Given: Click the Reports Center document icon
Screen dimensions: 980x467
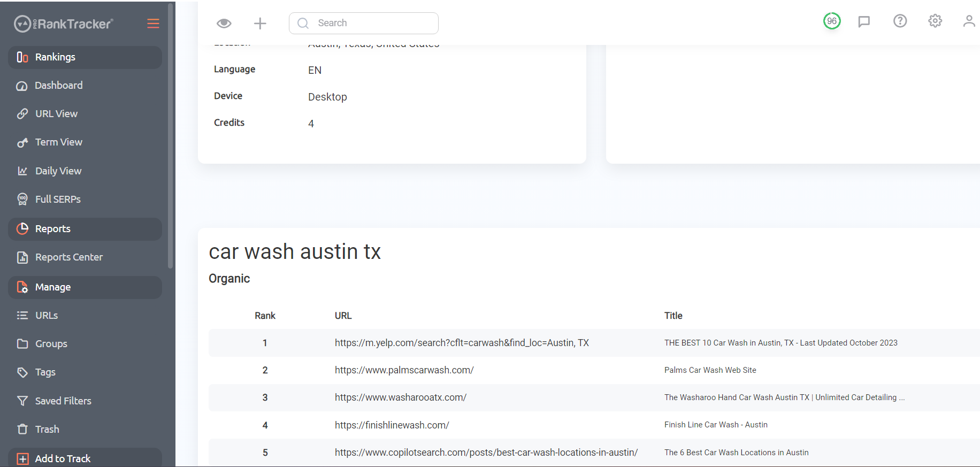Looking at the screenshot, I should pyautogui.click(x=22, y=257).
